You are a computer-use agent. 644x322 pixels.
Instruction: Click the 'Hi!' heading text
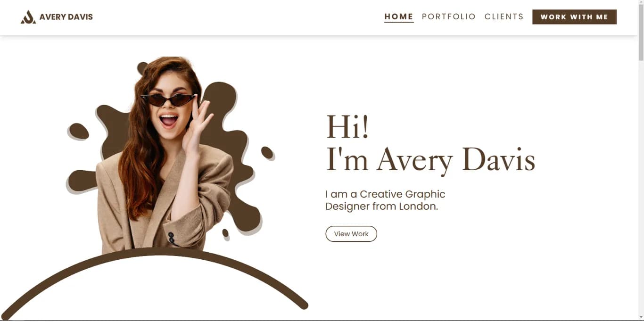click(x=347, y=127)
